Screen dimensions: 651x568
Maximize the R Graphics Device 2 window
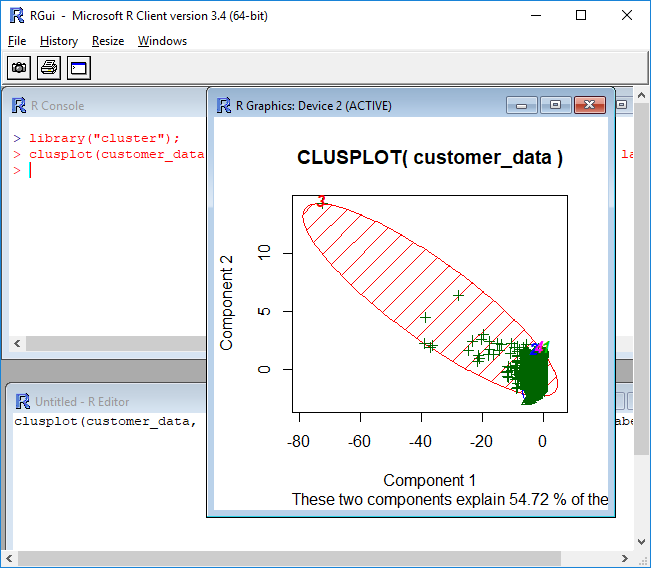pos(556,105)
